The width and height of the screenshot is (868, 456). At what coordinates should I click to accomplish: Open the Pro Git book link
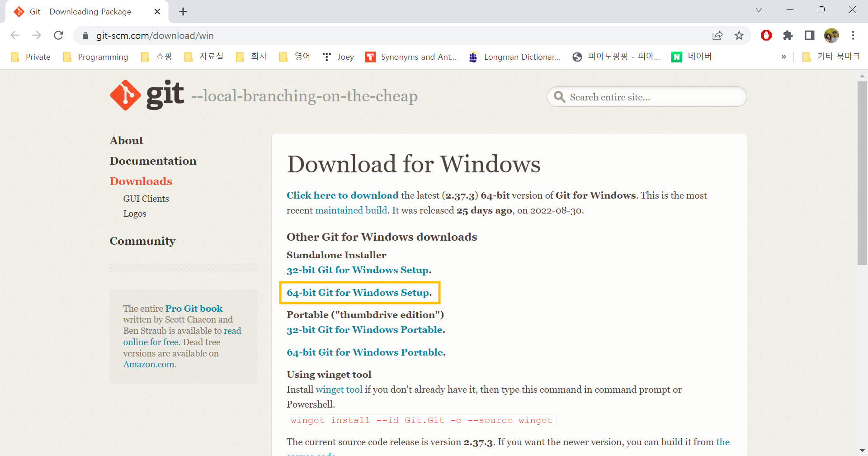194,309
